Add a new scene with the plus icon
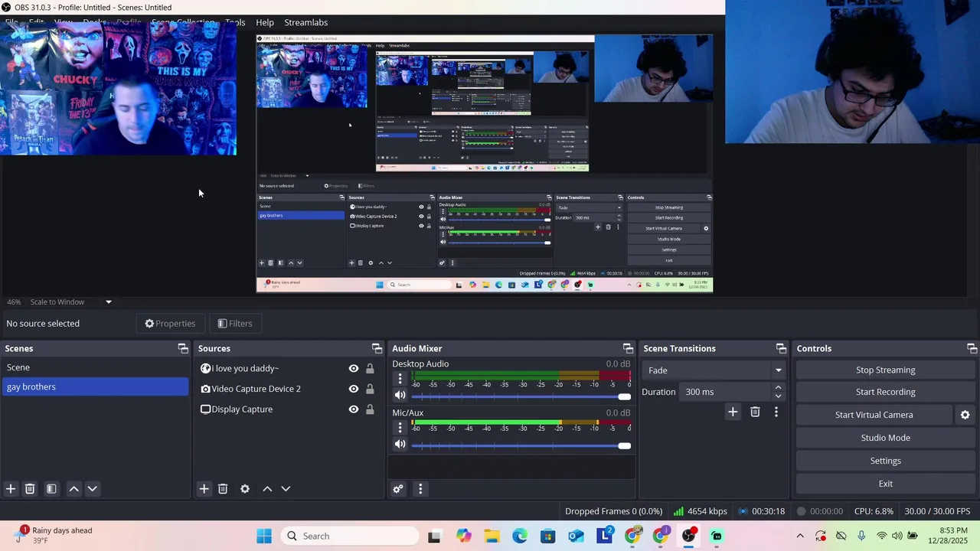This screenshot has width=980, height=551. point(11,488)
